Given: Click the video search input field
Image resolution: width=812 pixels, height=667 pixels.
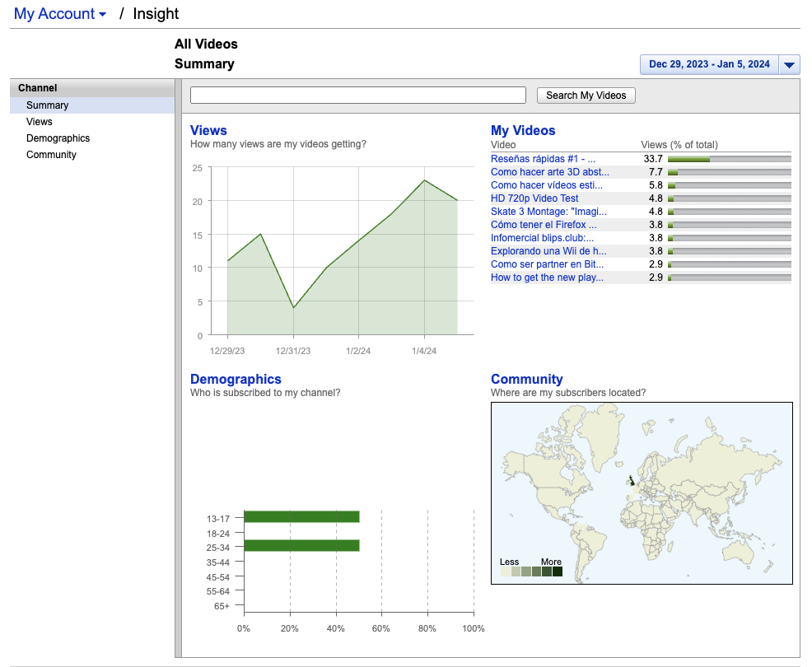Looking at the screenshot, I should click(x=357, y=96).
